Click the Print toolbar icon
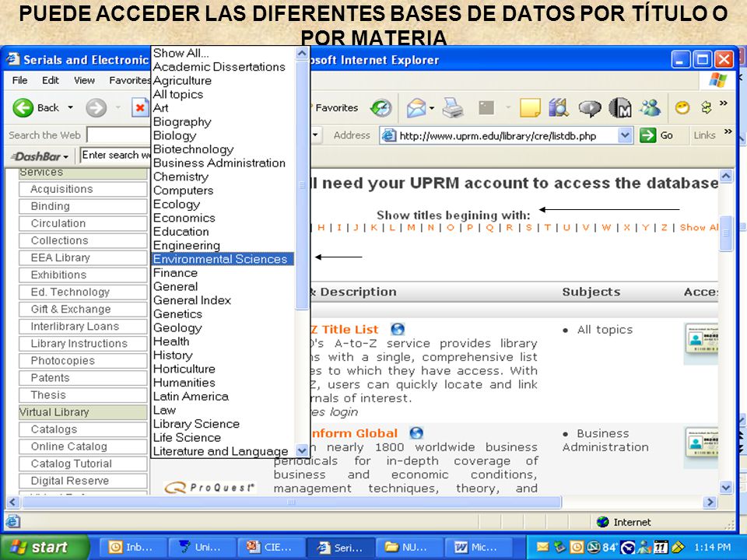The width and height of the screenshot is (747, 560). (453, 108)
